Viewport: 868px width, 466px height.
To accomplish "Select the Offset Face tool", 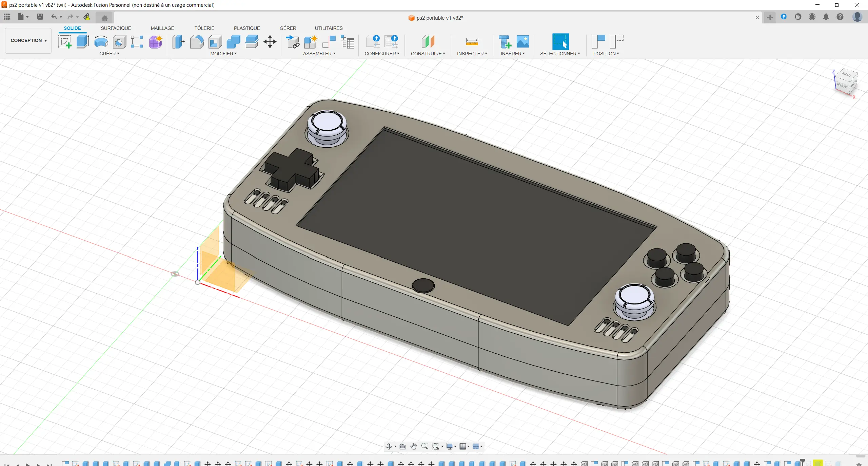I will pyautogui.click(x=252, y=42).
